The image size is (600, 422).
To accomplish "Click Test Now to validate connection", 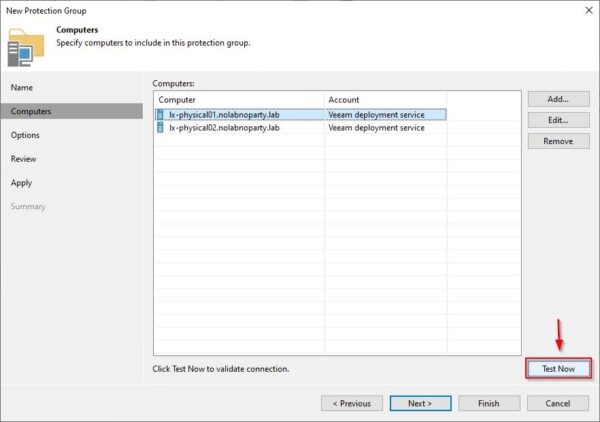I will (x=558, y=369).
